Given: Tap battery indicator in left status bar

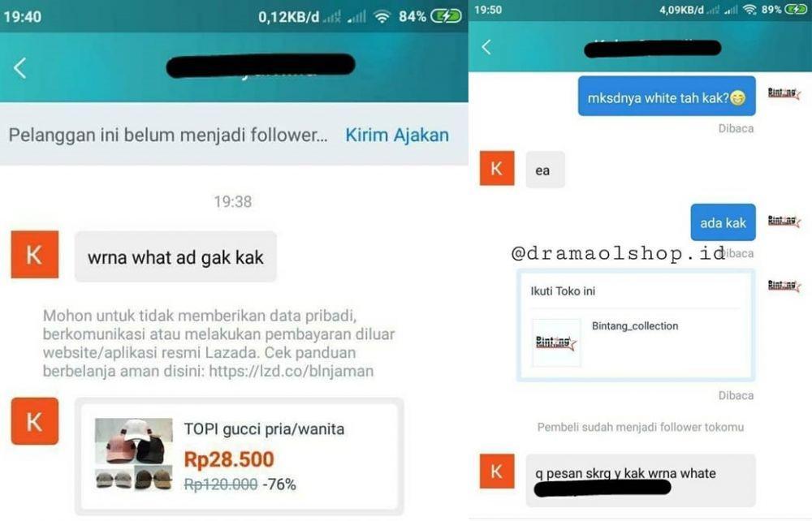Looking at the screenshot, I should pyautogui.click(x=447, y=16).
